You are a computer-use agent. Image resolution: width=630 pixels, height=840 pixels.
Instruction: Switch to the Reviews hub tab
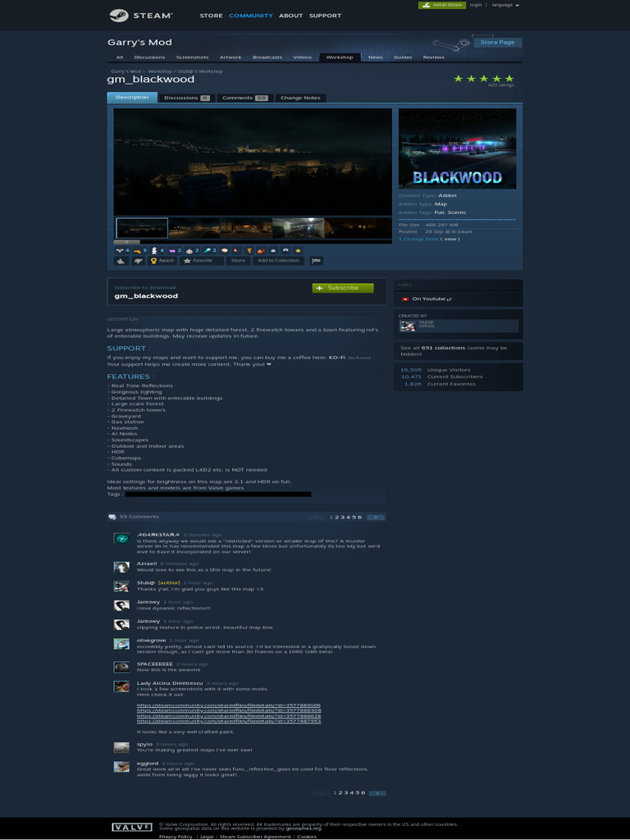[x=433, y=57]
